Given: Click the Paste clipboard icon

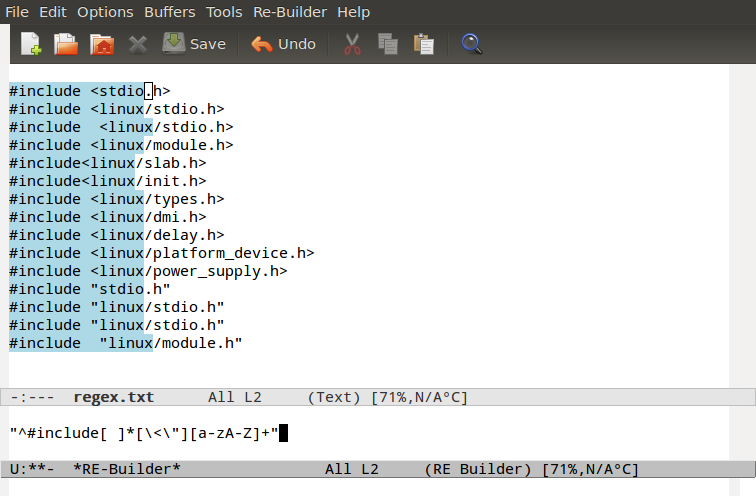Looking at the screenshot, I should click(424, 44).
